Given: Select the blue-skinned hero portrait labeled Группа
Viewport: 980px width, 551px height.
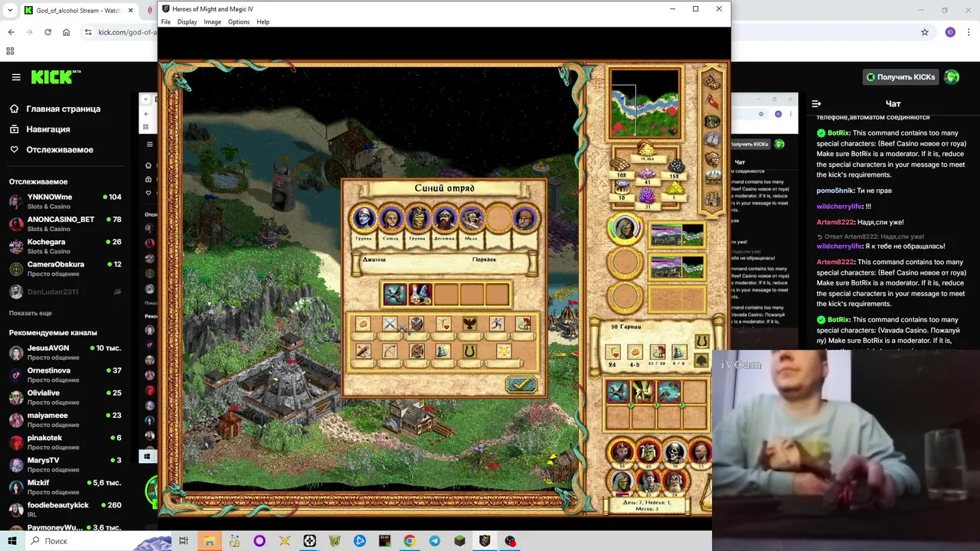Looking at the screenshot, I should (x=364, y=218).
